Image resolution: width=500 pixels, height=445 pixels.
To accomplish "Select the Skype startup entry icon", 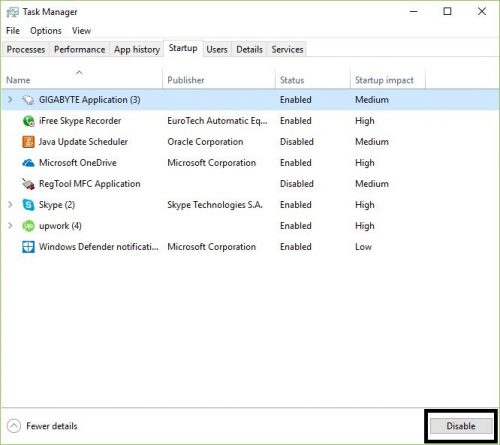I will (28, 205).
